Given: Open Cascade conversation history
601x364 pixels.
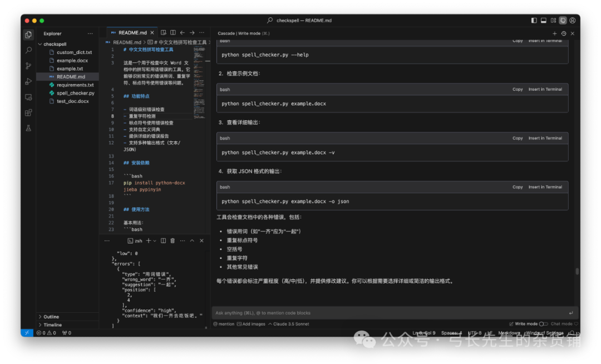Looking at the screenshot, I should pyautogui.click(x=564, y=33).
